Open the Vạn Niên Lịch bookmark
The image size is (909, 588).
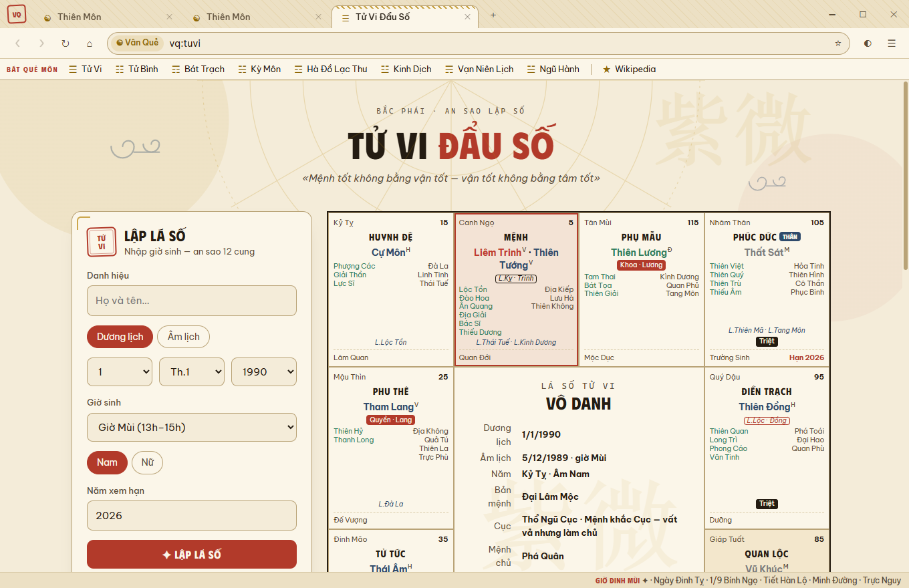click(479, 69)
